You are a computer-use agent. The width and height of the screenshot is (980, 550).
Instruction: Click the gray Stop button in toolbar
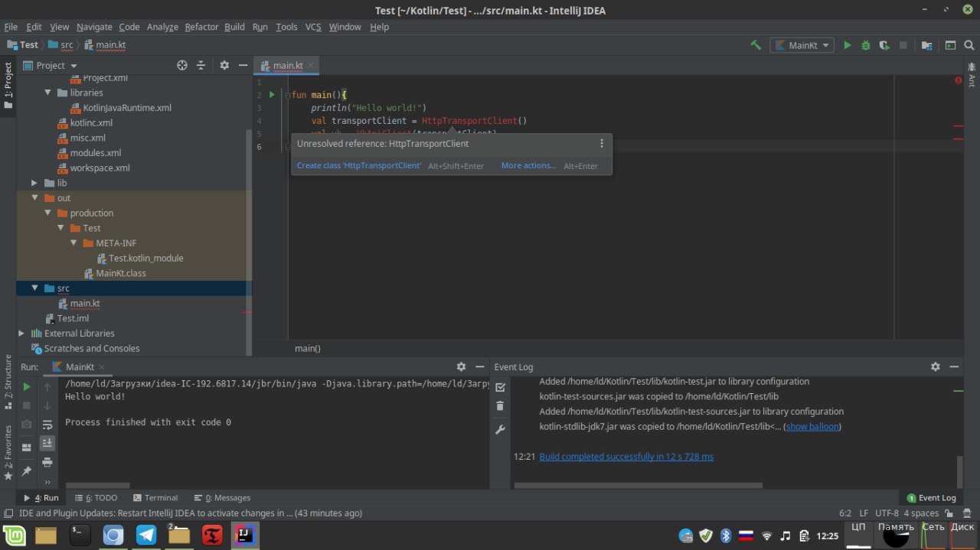903,45
